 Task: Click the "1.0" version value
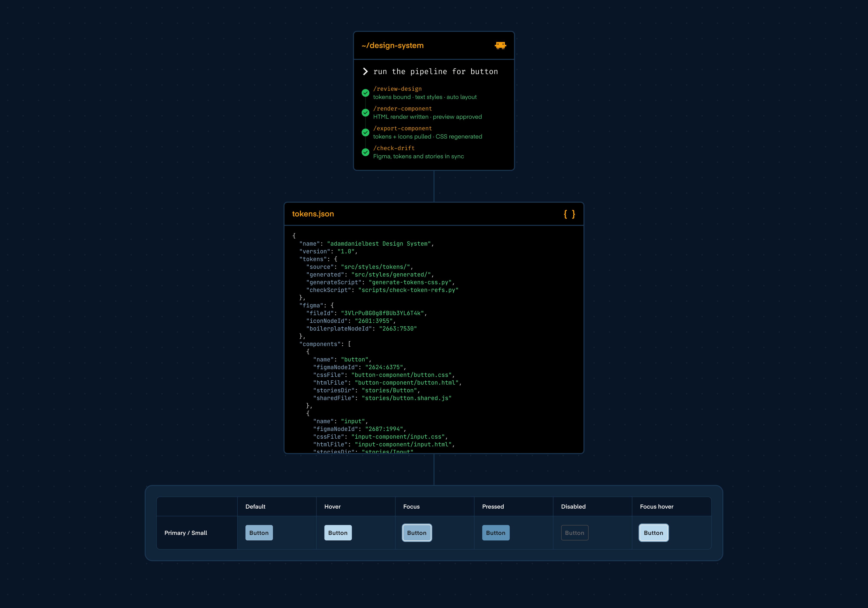[x=346, y=251]
